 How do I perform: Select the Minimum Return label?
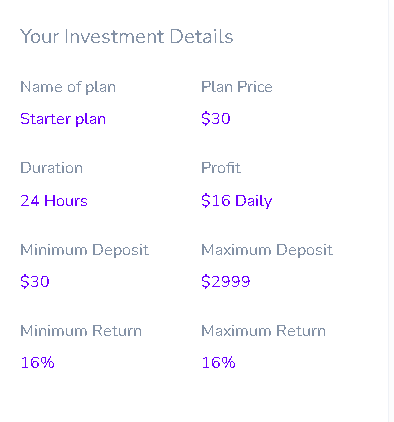pyautogui.click(x=81, y=331)
